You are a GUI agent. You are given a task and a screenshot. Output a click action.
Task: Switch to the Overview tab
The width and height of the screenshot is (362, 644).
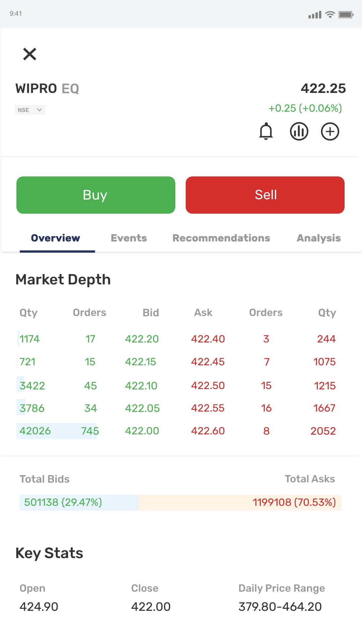pos(56,238)
